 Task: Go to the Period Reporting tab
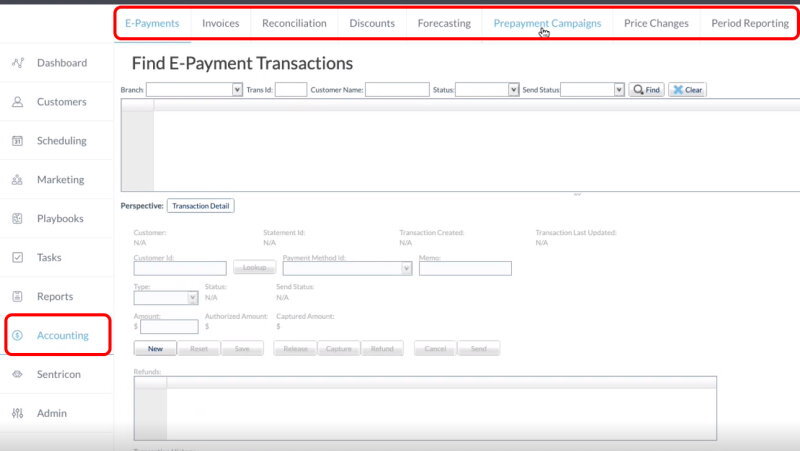coord(750,23)
